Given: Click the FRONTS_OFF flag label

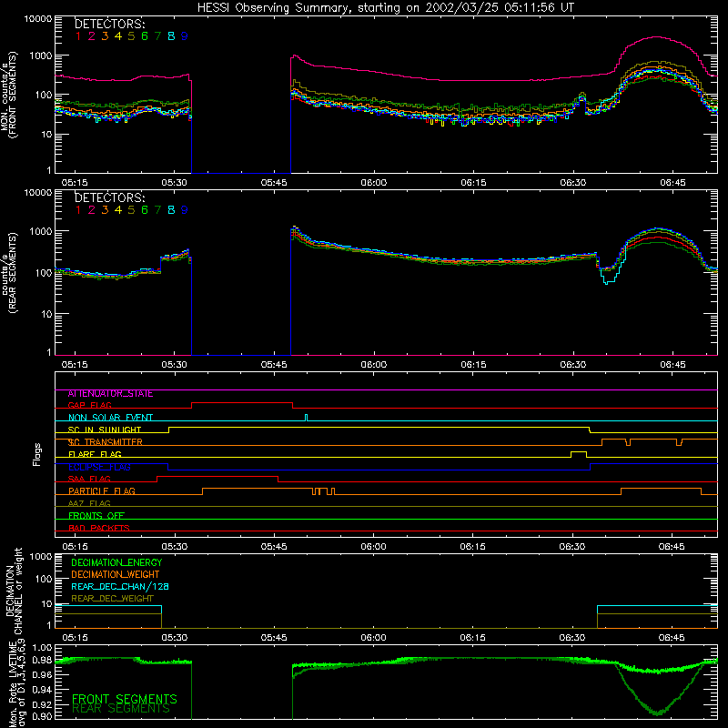Looking at the screenshot, I should pos(96,516).
